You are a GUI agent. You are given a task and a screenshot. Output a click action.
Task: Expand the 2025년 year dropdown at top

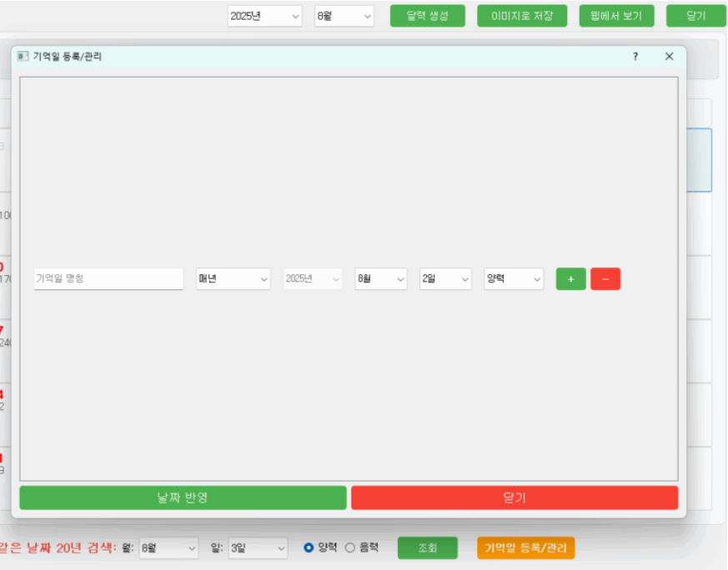pyautogui.click(x=264, y=16)
